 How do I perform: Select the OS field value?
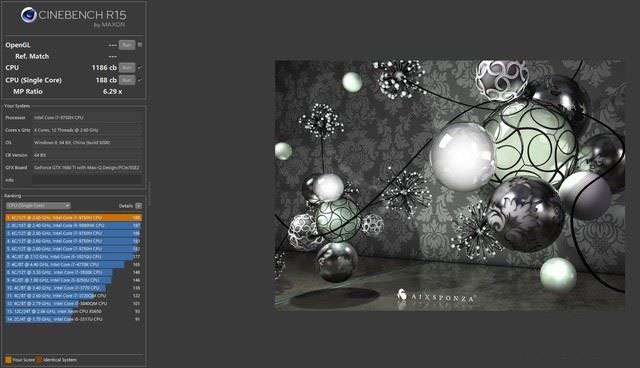(x=87, y=143)
